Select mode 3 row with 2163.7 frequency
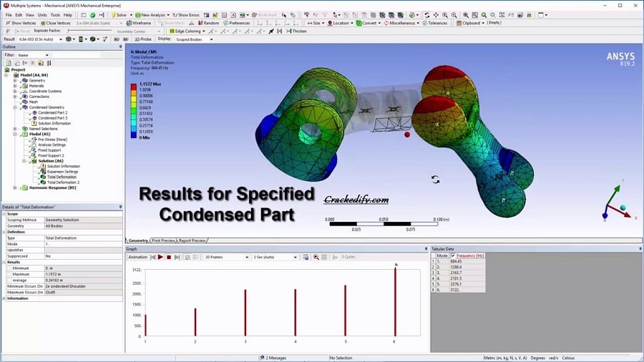The height and width of the screenshot is (362, 644). 458,273
